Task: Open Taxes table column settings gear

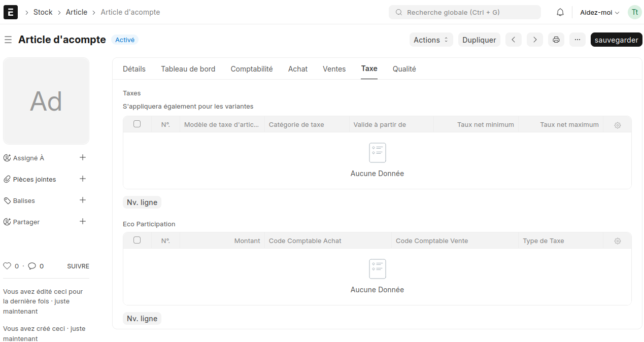Action: click(618, 125)
